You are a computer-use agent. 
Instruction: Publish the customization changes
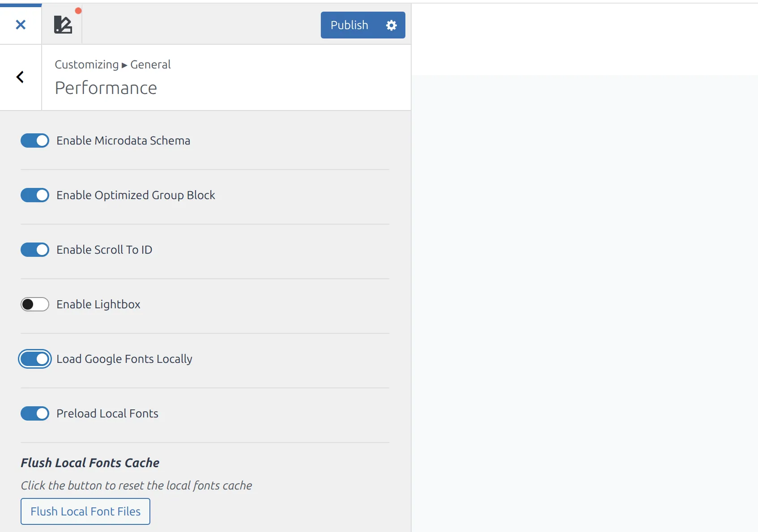coord(349,25)
